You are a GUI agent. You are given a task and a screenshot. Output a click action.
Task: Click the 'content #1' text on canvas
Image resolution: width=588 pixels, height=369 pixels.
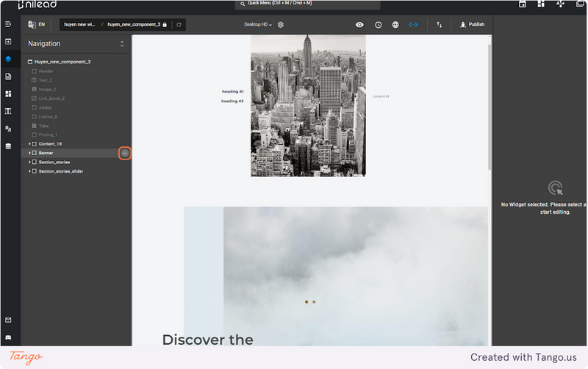click(381, 96)
